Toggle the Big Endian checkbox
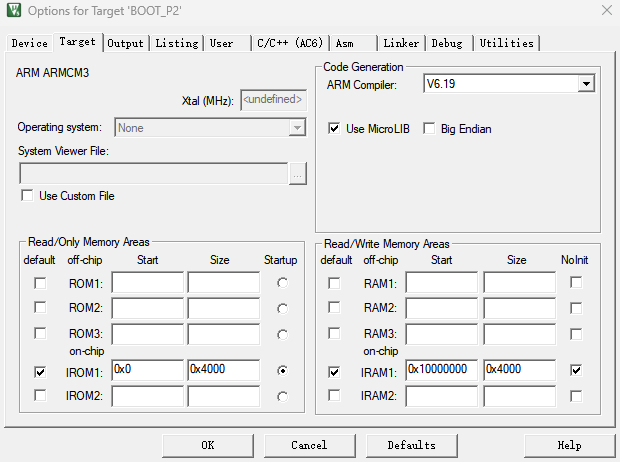 point(430,129)
